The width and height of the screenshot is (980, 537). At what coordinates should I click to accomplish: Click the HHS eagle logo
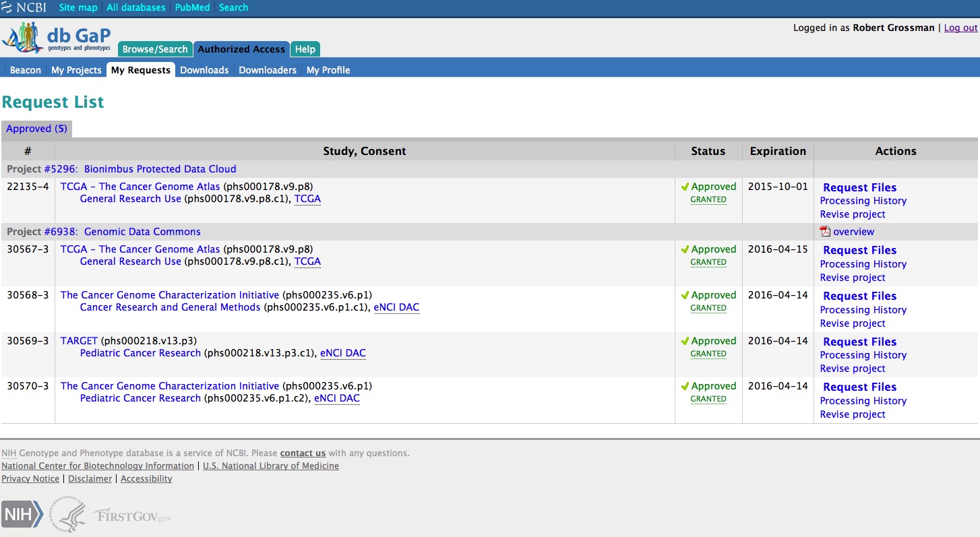[x=68, y=515]
